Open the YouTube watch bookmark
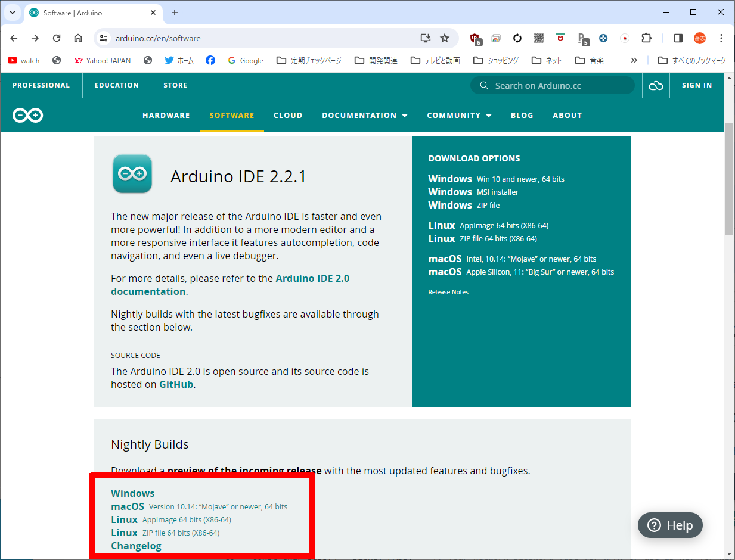Screen dimensions: 735x560 click(24, 60)
